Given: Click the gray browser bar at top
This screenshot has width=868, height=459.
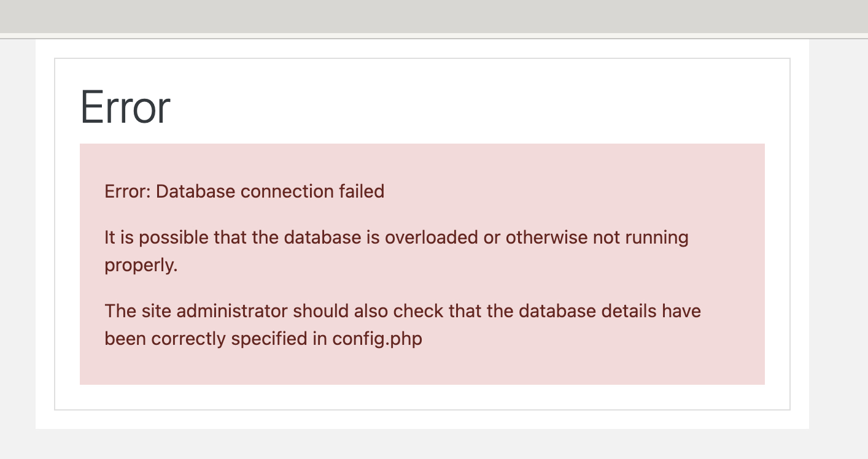Looking at the screenshot, I should 434,17.
